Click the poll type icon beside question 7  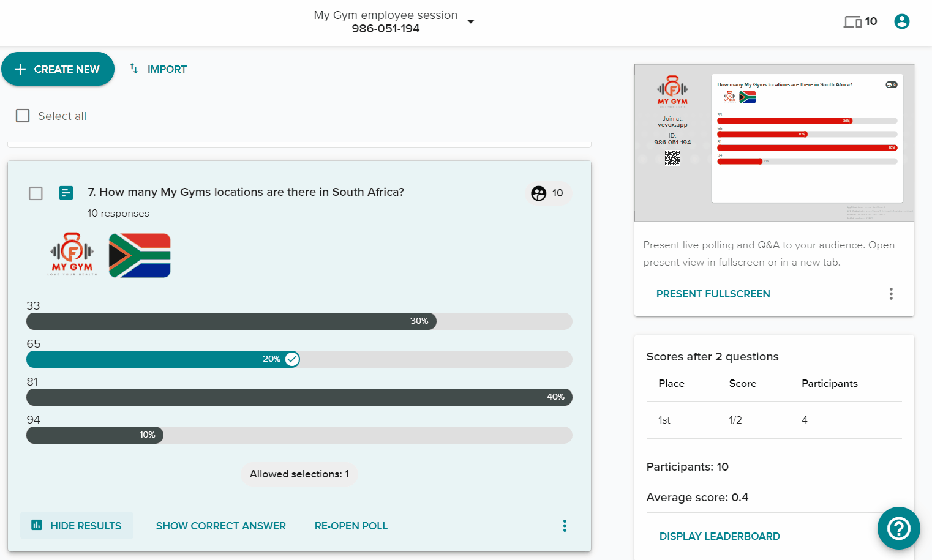click(x=66, y=193)
